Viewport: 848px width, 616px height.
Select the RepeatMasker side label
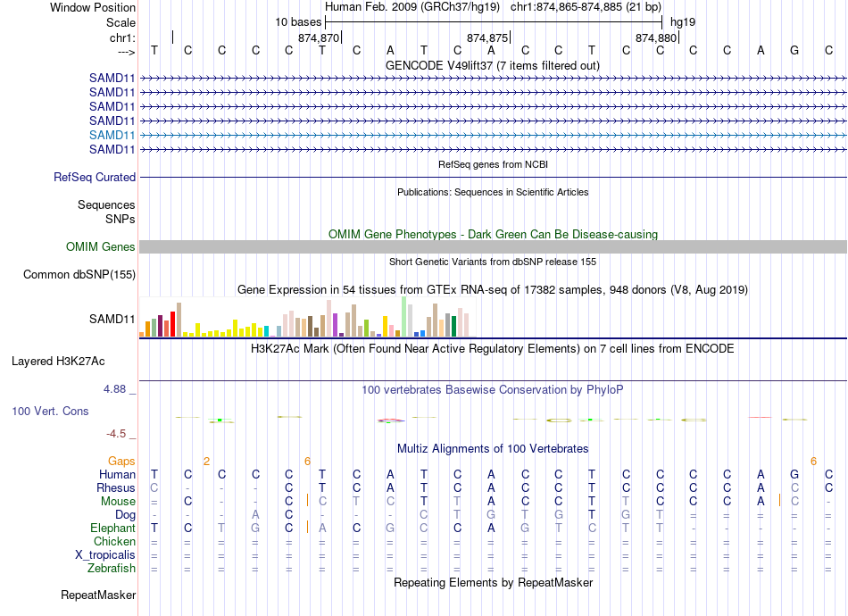coord(98,595)
